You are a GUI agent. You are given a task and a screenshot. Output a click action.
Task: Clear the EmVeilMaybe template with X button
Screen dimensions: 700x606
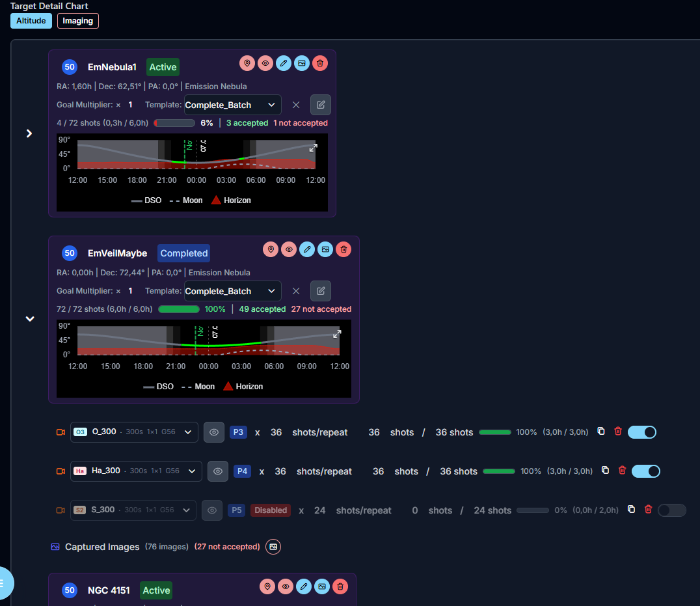pos(296,291)
